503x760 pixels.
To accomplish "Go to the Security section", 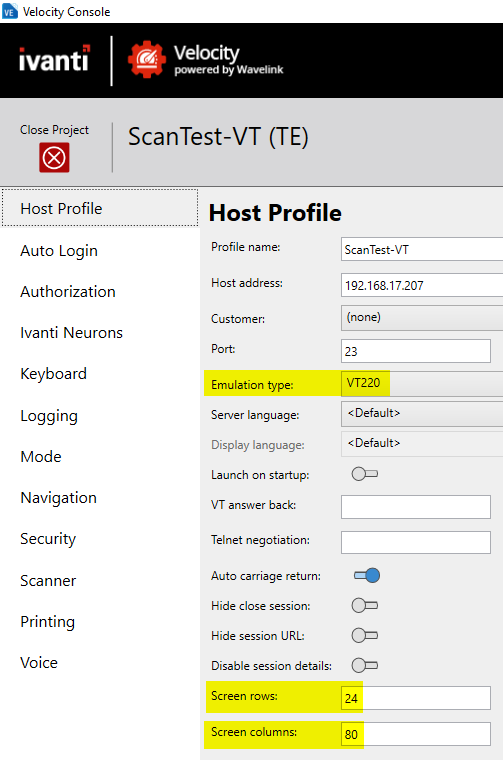I will (x=48, y=539).
